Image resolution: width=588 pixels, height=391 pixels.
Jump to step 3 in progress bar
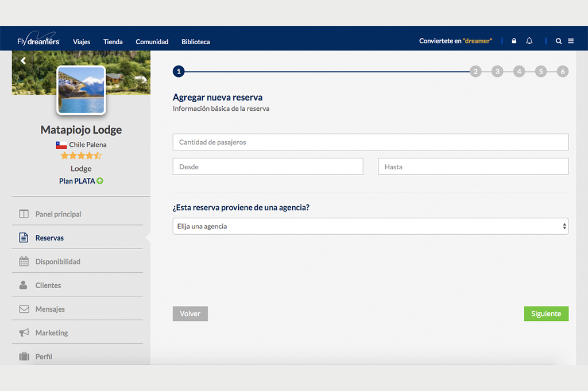point(497,72)
